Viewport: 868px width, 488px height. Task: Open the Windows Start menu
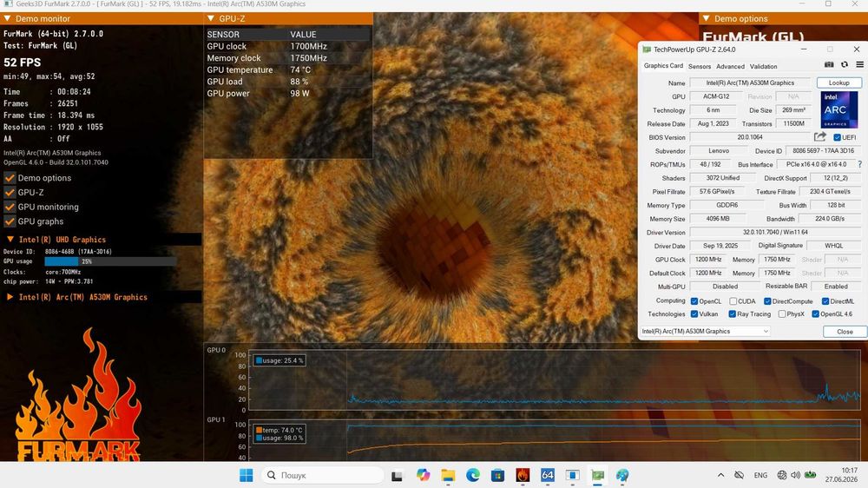pos(246,475)
